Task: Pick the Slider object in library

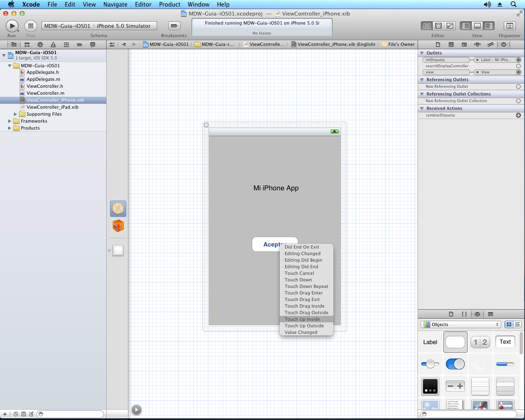Action: [x=430, y=364]
